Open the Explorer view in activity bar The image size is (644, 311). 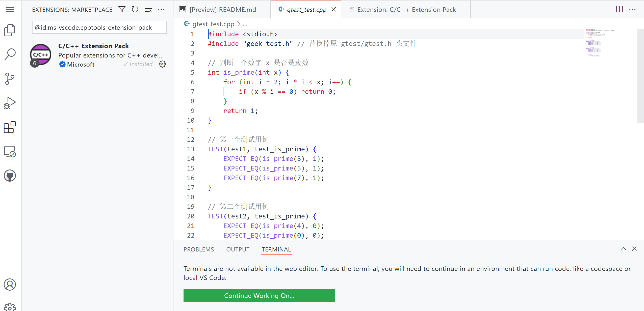click(x=10, y=30)
